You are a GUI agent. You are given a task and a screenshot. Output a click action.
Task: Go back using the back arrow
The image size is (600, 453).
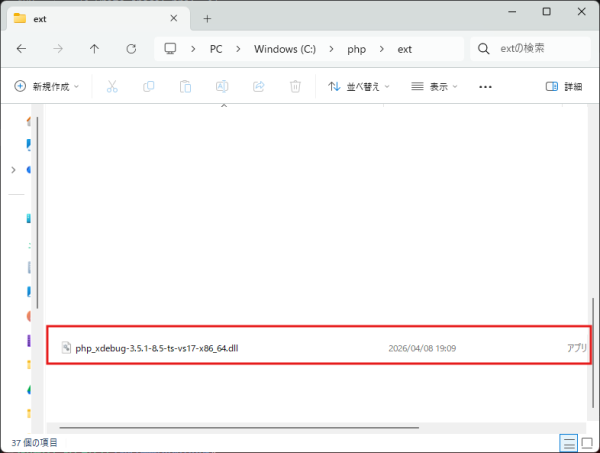pyautogui.click(x=21, y=49)
